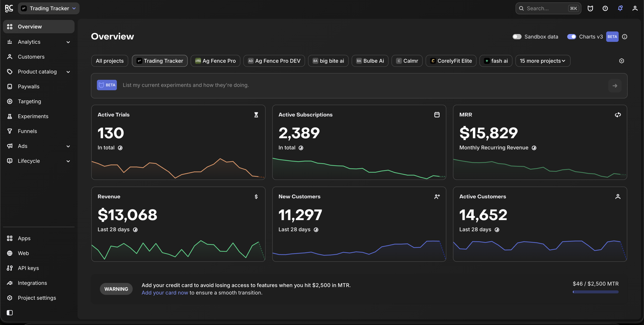Click the info icon beside Active Trials 'In total'

coord(120,148)
